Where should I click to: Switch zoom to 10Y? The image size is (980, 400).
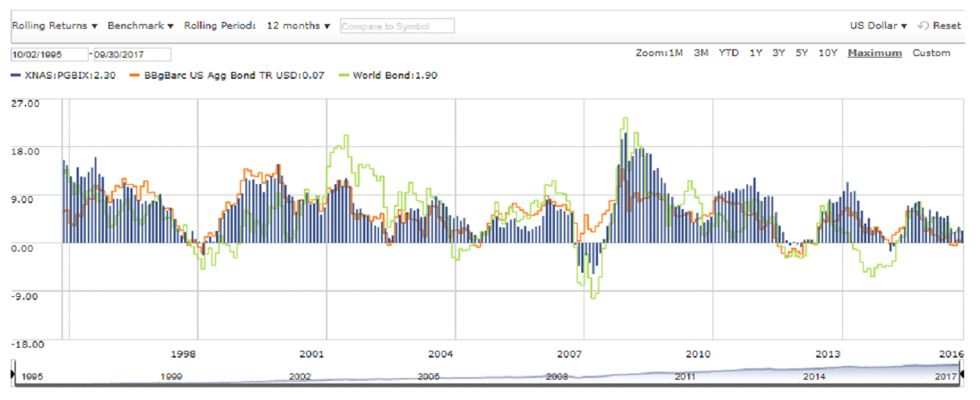click(828, 53)
